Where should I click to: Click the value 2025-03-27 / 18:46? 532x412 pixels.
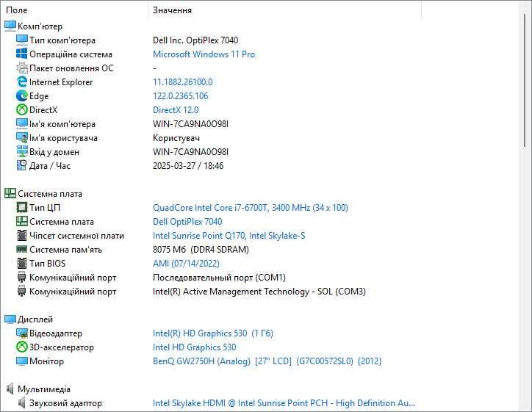188,165
